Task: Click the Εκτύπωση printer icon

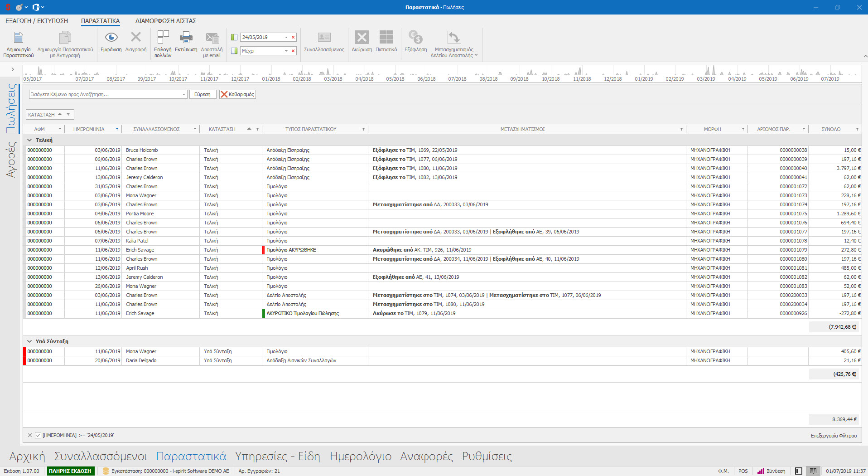Action: click(x=186, y=38)
